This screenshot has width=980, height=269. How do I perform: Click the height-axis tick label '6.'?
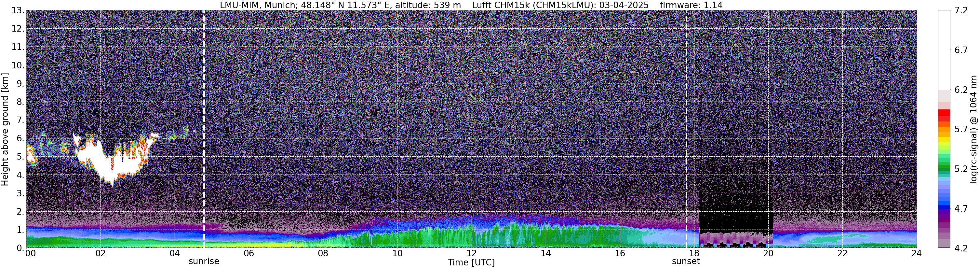coord(20,139)
